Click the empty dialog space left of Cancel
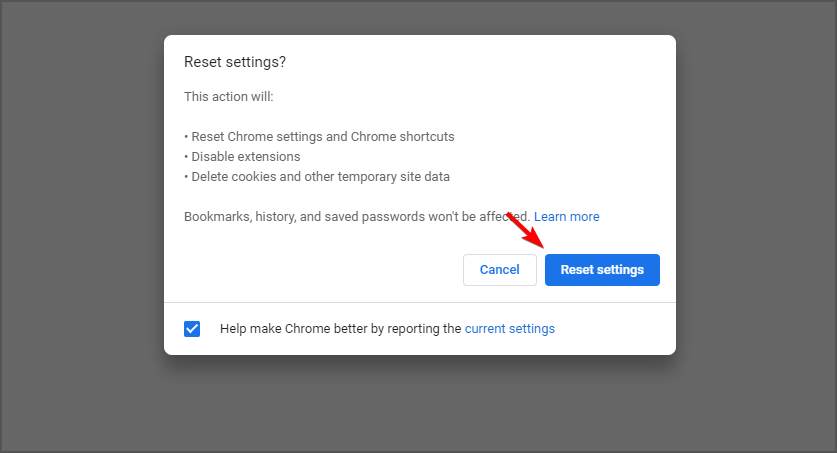Viewport: 837px width, 453px height. pos(320,270)
